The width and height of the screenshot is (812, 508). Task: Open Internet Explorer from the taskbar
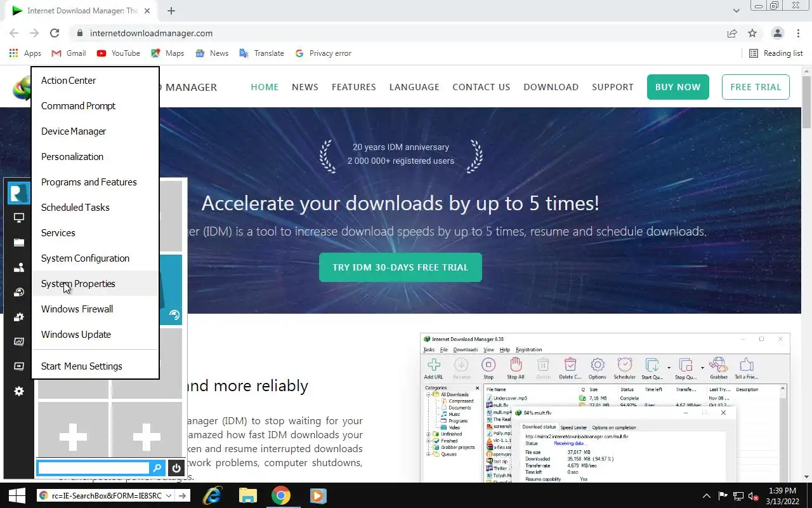pyautogui.click(x=212, y=495)
